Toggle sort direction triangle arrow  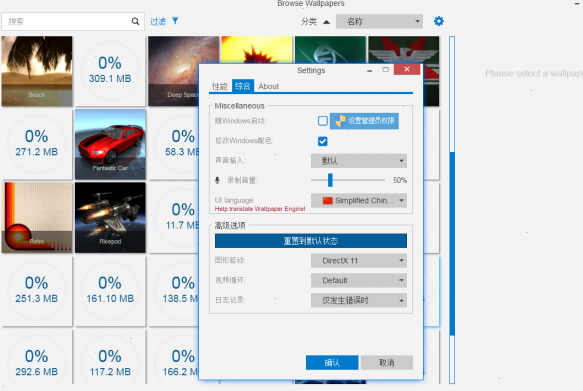coord(326,22)
